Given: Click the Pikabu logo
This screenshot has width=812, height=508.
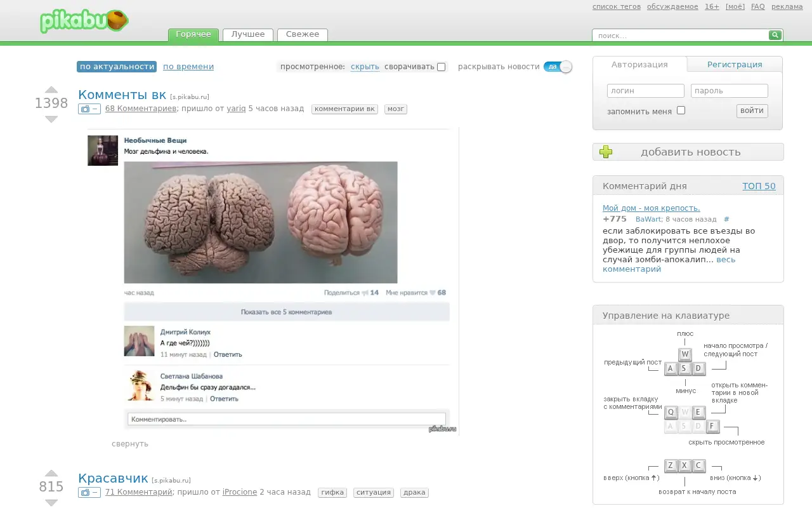Looking at the screenshot, I should click(x=84, y=21).
